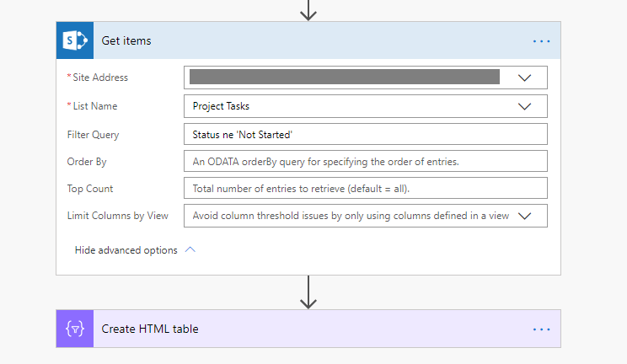Click the SharePoint icon on Get items

[x=75, y=40]
